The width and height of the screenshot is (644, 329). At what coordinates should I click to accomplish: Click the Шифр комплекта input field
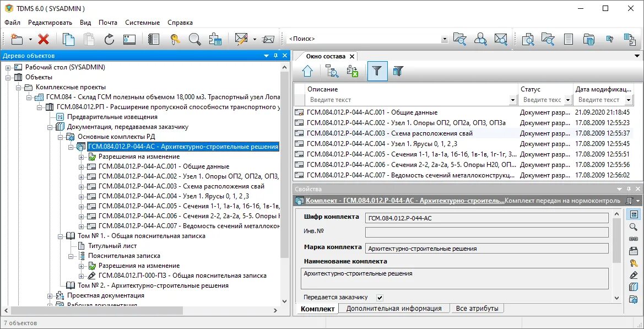(x=486, y=218)
